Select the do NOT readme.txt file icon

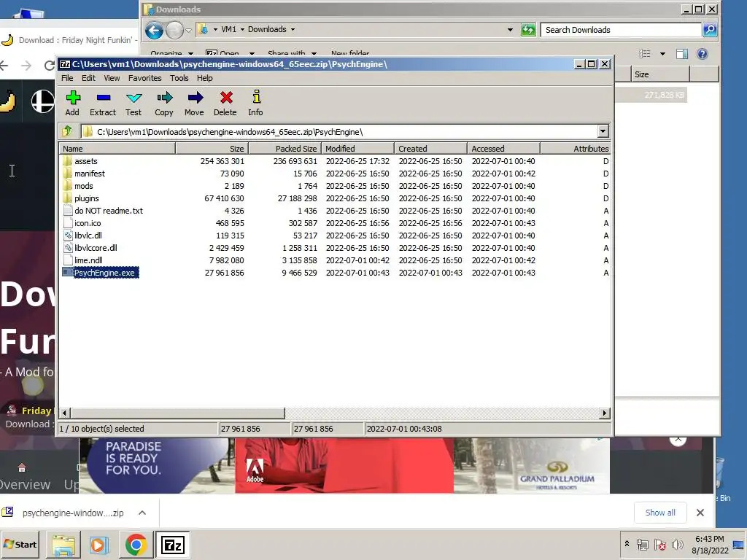coord(68,211)
